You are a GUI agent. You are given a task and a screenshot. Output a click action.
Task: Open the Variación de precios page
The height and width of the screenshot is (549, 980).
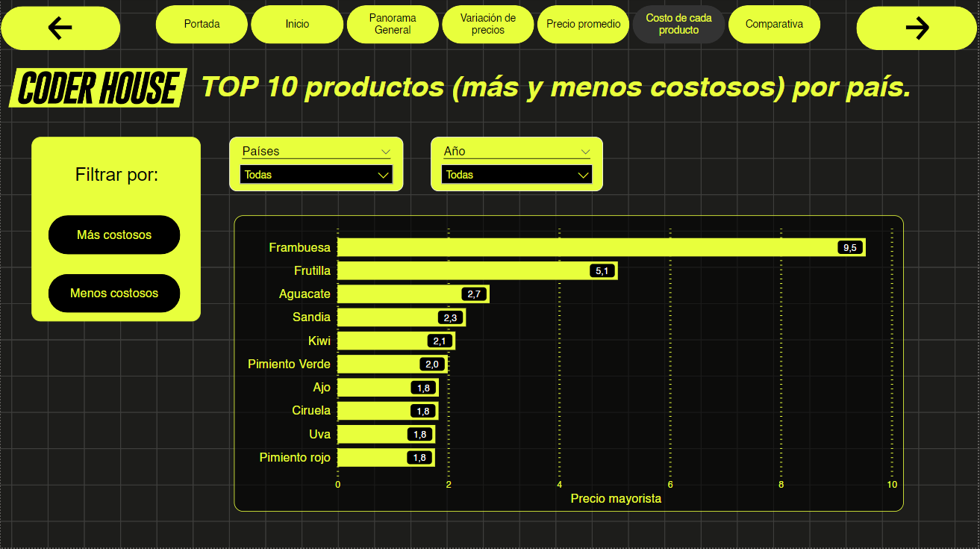(488, 24)
